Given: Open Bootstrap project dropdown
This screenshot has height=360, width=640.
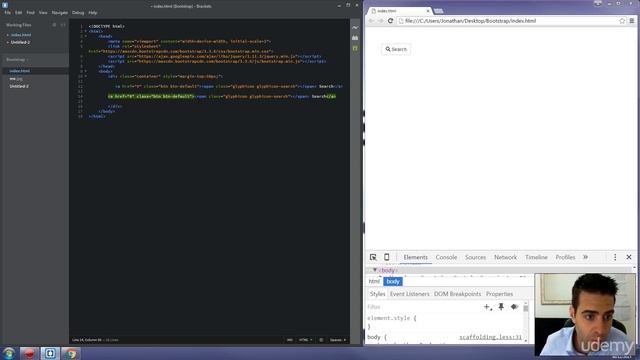Looking at the screenshot, I should click(x=17, y=60).
